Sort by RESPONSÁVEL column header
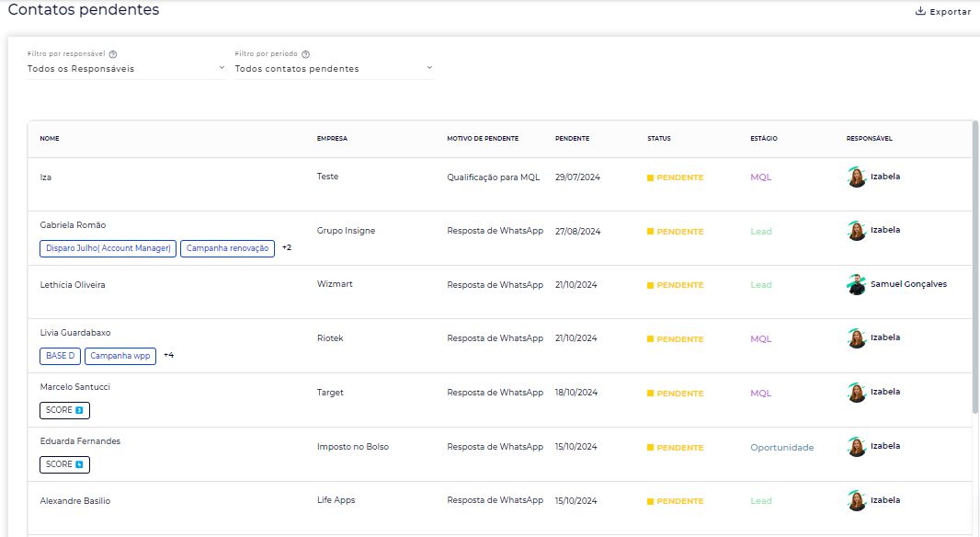The image size is (980, 537). click(870, 138)
